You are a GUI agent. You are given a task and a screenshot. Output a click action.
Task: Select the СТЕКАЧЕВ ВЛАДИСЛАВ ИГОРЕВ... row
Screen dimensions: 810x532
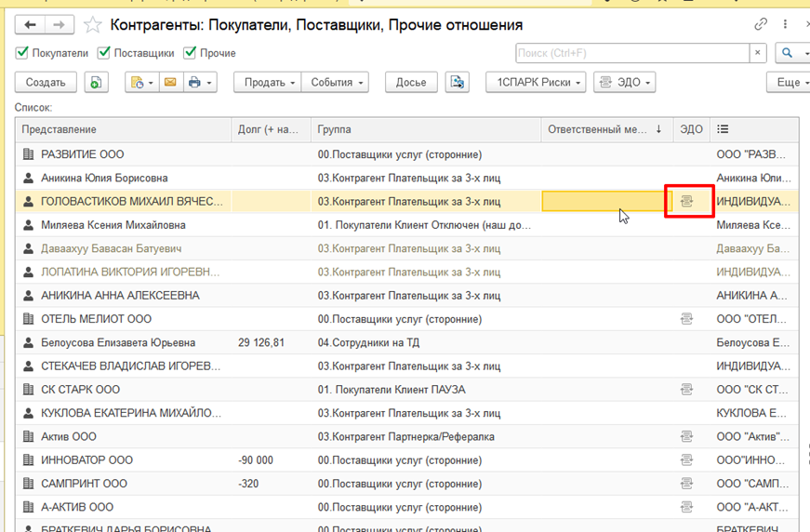click(x=407, y=366)
